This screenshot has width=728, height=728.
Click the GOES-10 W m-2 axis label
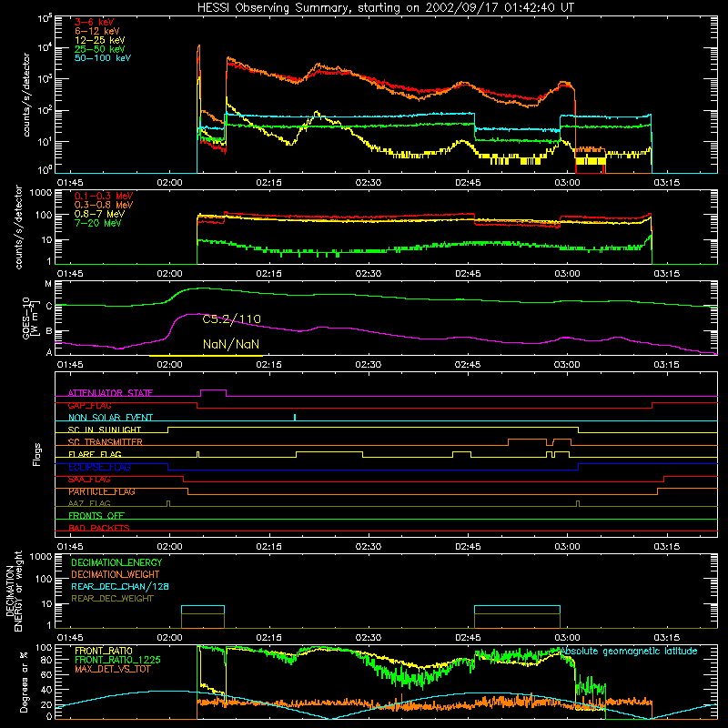(30, 318)
